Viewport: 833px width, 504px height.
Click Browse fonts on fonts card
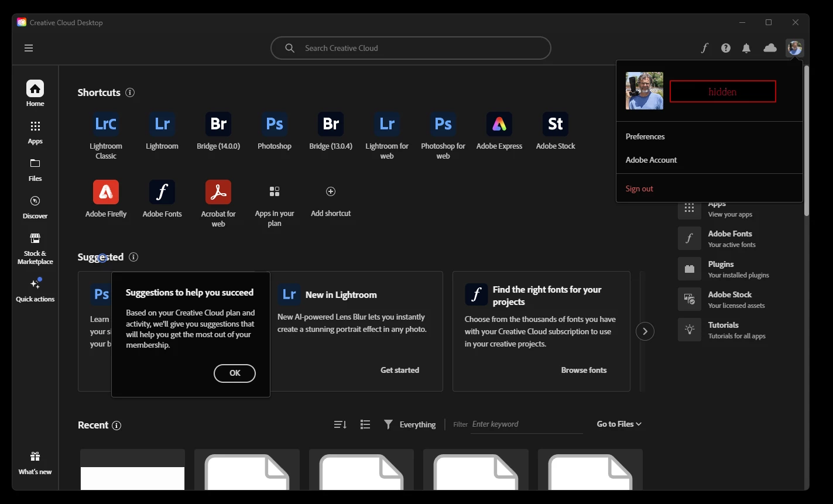tap(584, 370)
